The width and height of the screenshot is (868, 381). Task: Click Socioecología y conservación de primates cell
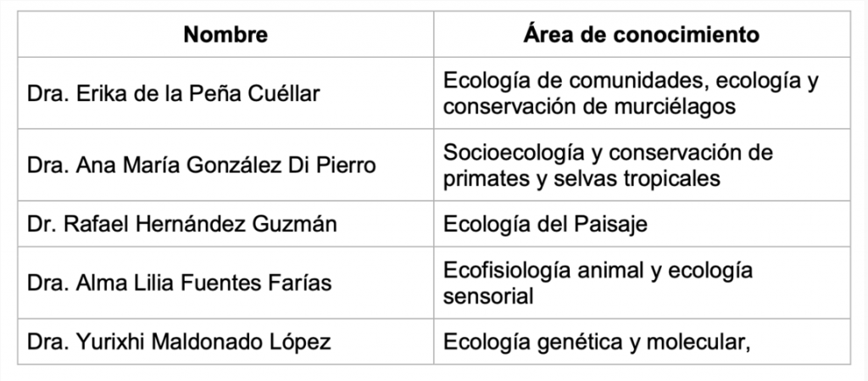(x=642, y=165)
